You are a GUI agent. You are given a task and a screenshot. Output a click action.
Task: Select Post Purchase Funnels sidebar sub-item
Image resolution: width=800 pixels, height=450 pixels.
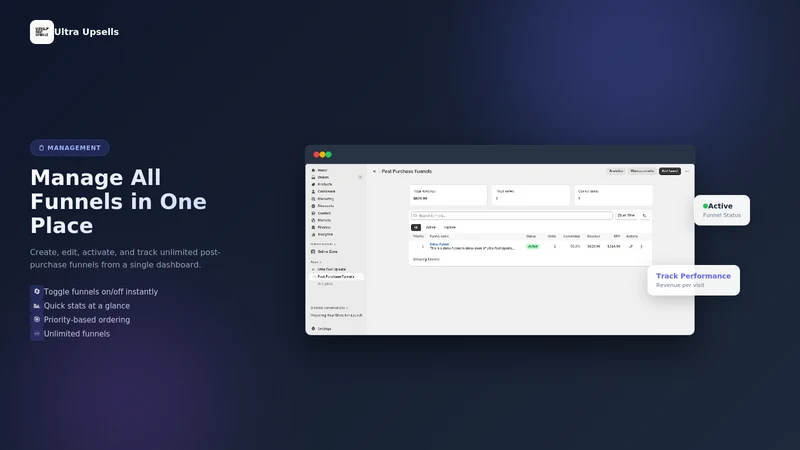click(336, 277)
